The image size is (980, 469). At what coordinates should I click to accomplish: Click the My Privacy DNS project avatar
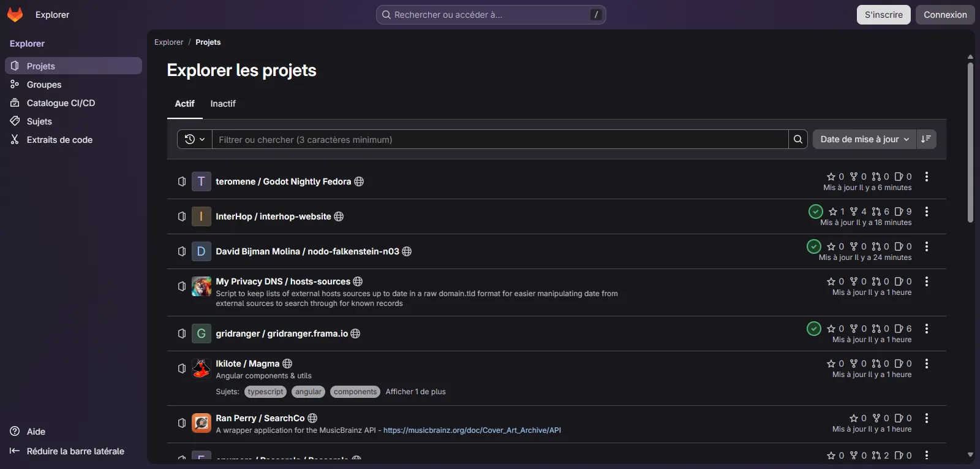(202, 286)
